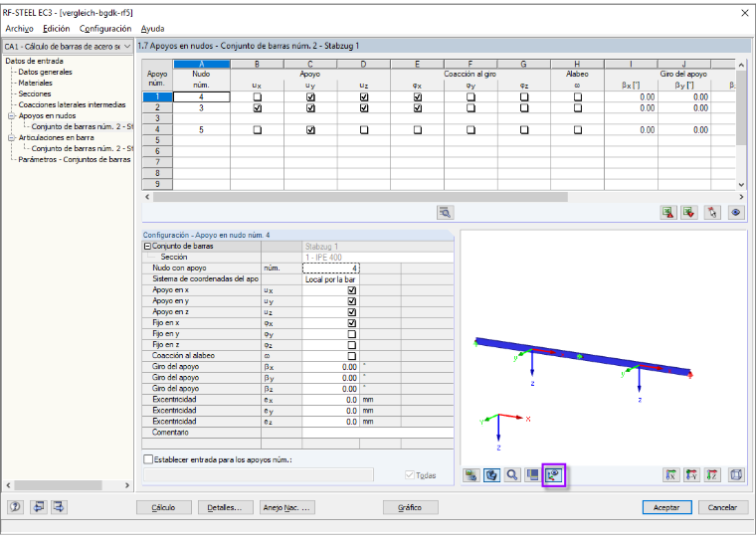Collapse the Conjunto de barras group in configuration

pos(147,246)
